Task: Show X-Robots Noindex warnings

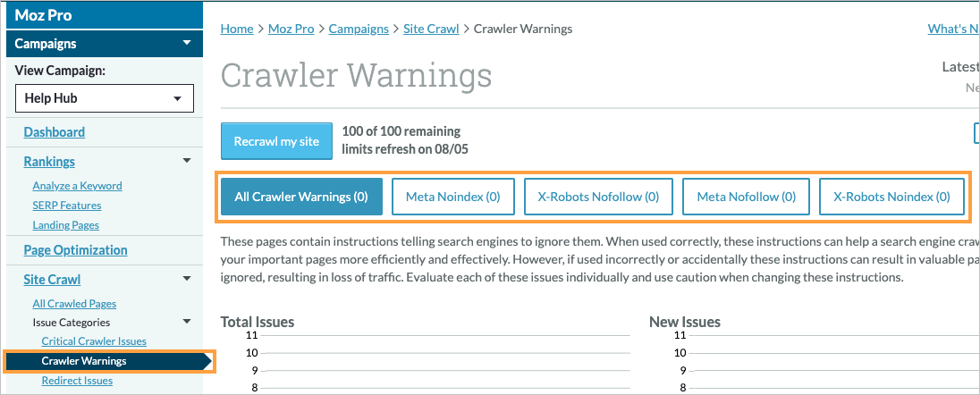Action: (891, 197)
